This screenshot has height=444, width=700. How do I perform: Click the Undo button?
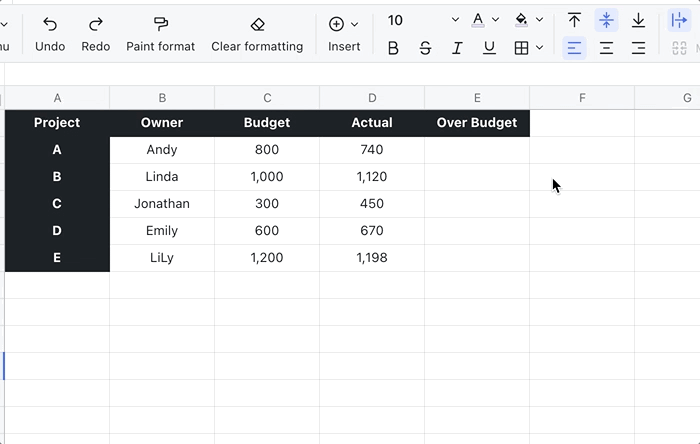(50, 33)
